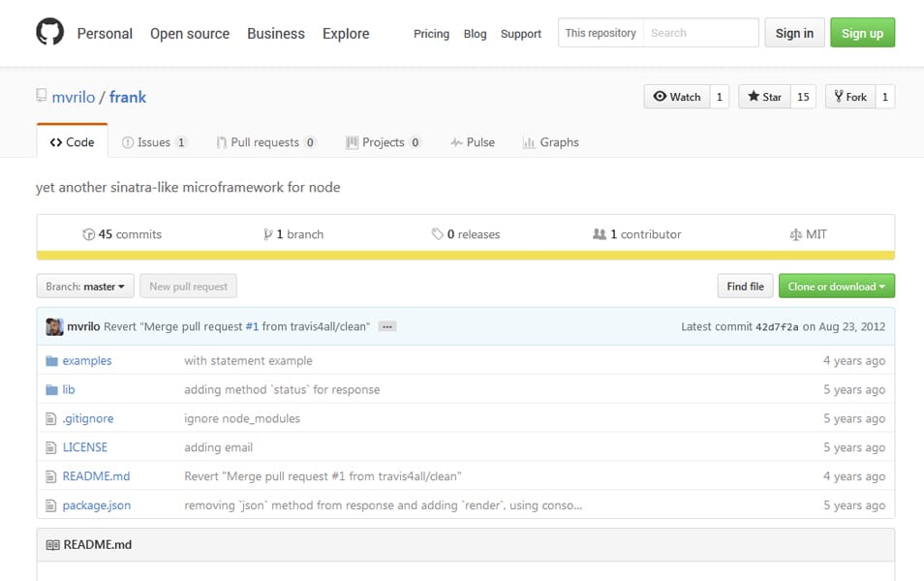Viewport: 924px width, 581px height.
Task: Open the GitHub Octocat logo home
Action: (49, 32)
